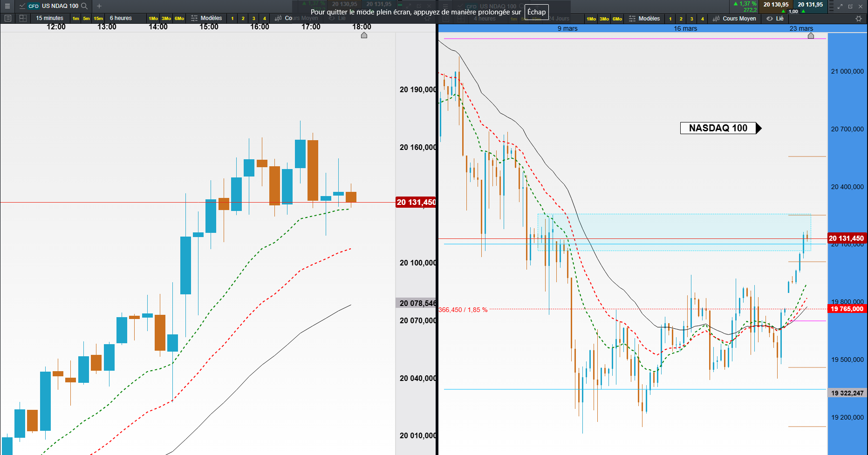Open the hamburger main menu
868x455 pixels.
[7, 6]
